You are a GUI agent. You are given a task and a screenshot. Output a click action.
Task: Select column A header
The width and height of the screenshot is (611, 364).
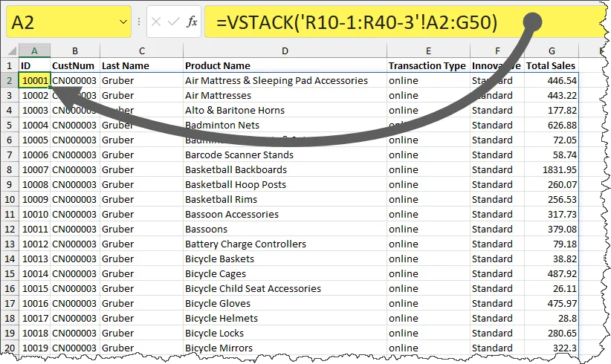(x=34, y=51)
